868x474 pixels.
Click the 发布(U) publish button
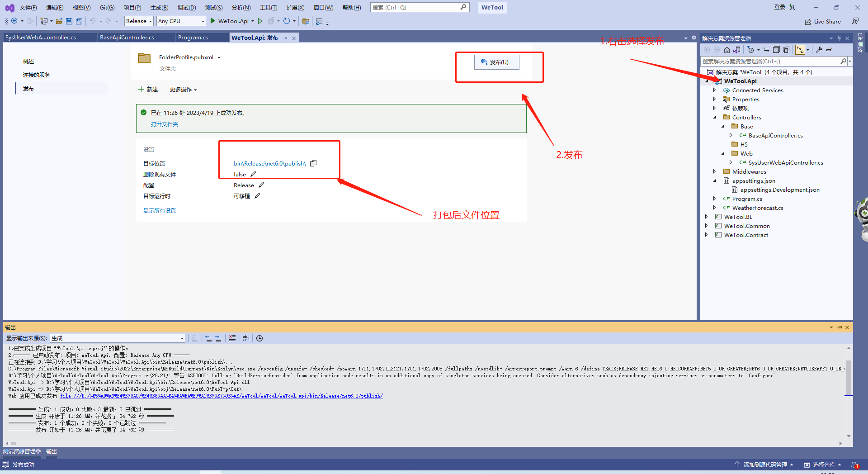pyautogui.click(x=496, y=62)
